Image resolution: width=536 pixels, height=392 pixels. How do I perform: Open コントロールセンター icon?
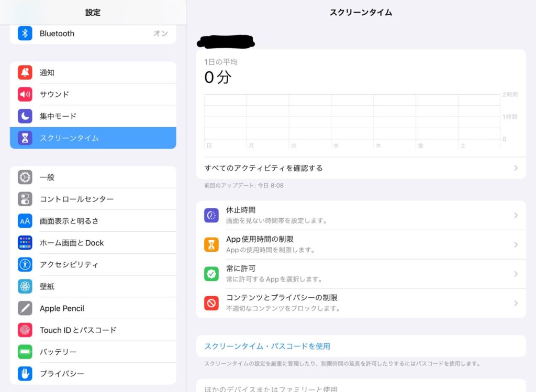pyautogui.click(x=25, y=199)
